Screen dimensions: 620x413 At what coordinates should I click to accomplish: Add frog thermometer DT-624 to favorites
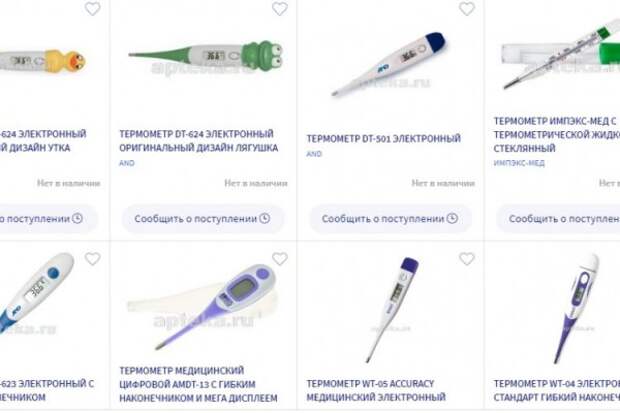click(280, 8)
